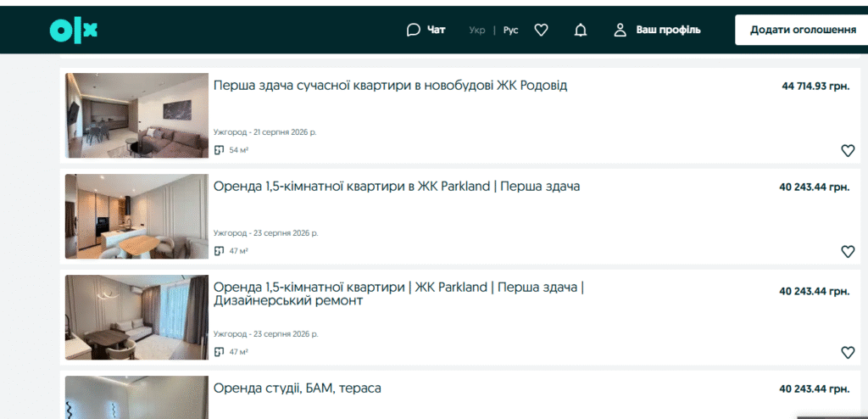Favorite the Дизайнерський ремонт listing

tap(848, 352)
